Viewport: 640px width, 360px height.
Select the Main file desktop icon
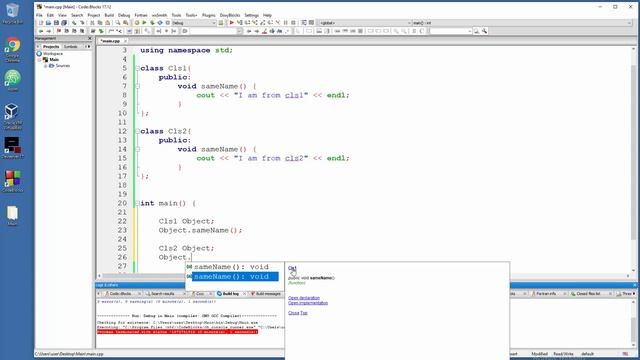pos(12,216)
